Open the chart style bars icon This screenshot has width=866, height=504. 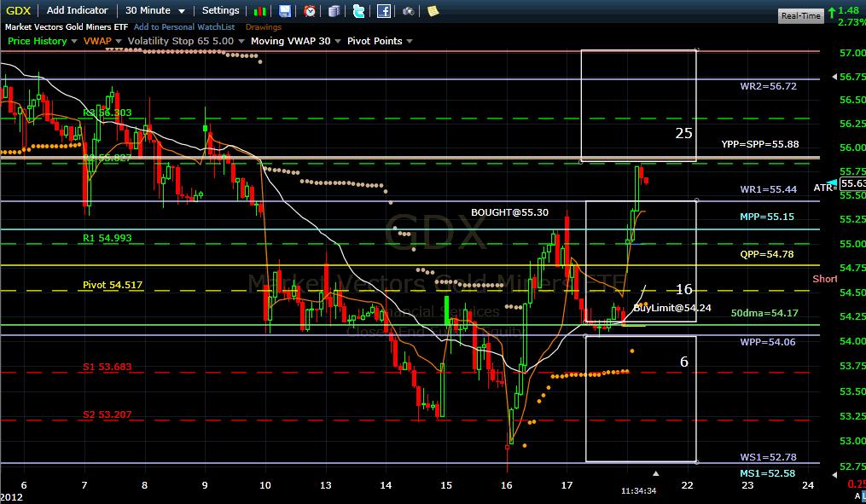259,11
